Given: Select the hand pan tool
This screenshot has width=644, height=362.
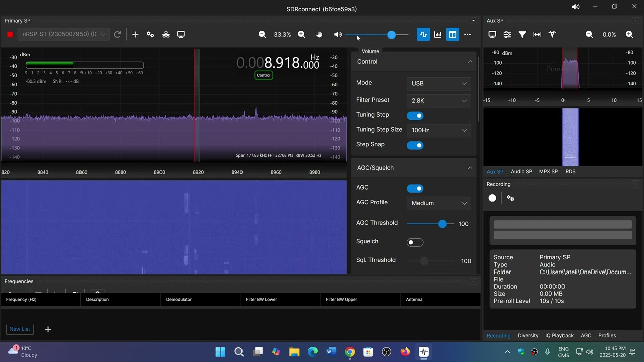Looking at the screenshot, I should (319, 34).
